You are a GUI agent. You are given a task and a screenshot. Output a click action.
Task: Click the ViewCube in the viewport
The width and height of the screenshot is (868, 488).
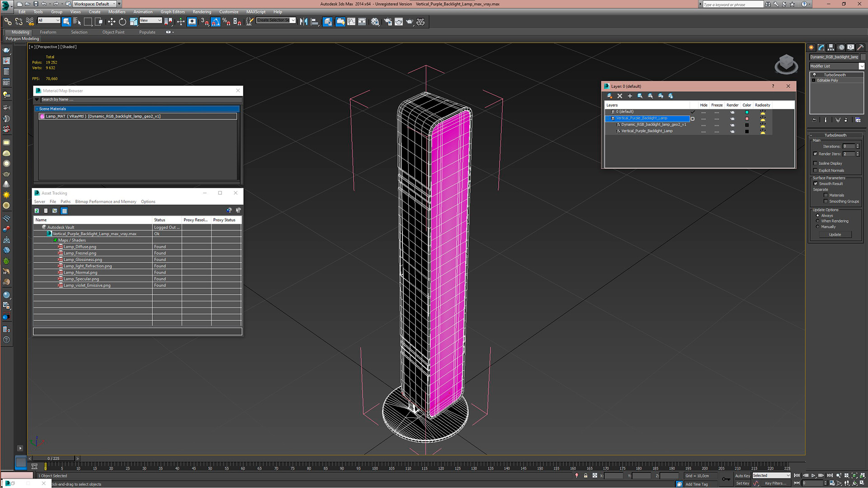(786, 64)
